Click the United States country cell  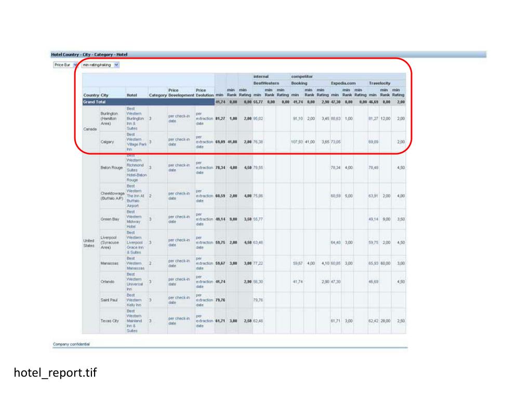click(x=89, y=243)
